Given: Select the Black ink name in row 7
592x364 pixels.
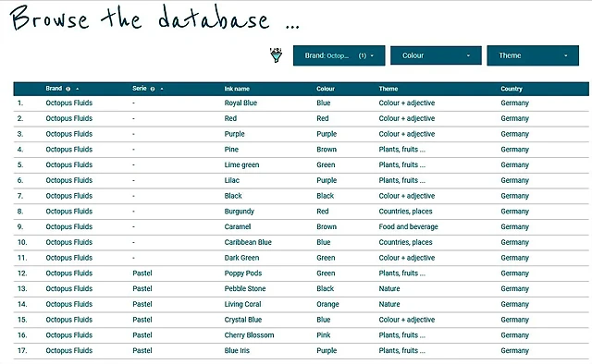Looking at the screenshot, I should tap(233, 196).
